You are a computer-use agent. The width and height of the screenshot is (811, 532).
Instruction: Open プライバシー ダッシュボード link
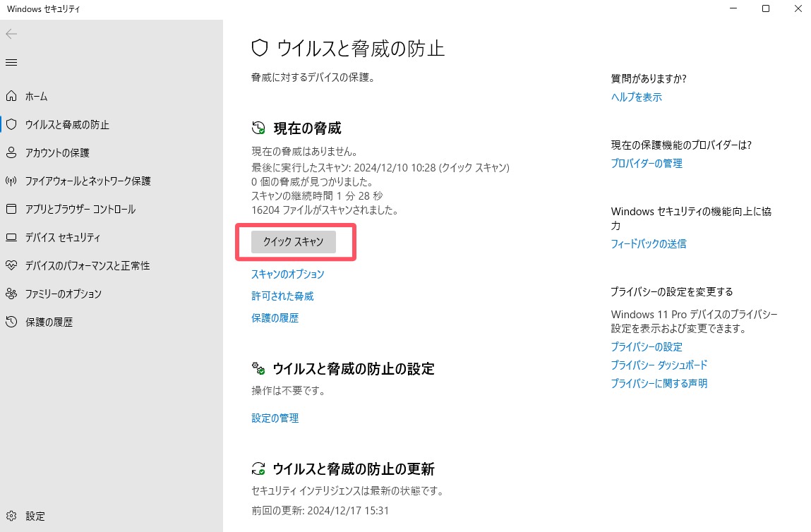tap(659, 365)
